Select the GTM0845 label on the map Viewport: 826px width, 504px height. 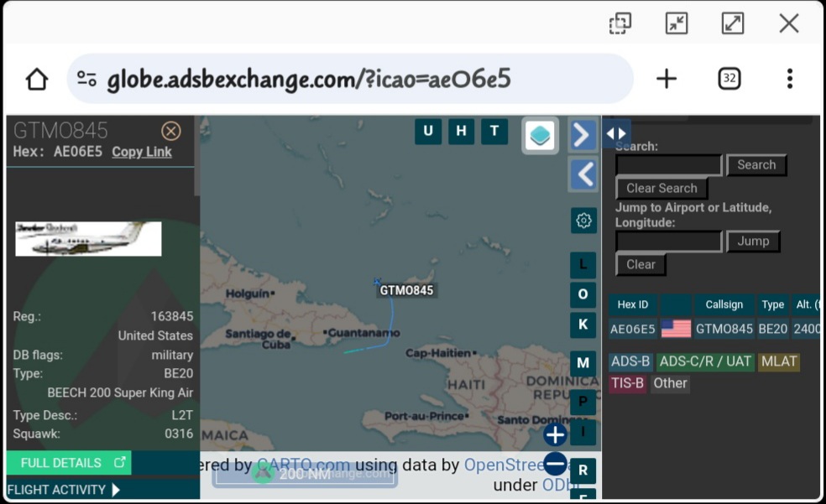tap(406, 290)
